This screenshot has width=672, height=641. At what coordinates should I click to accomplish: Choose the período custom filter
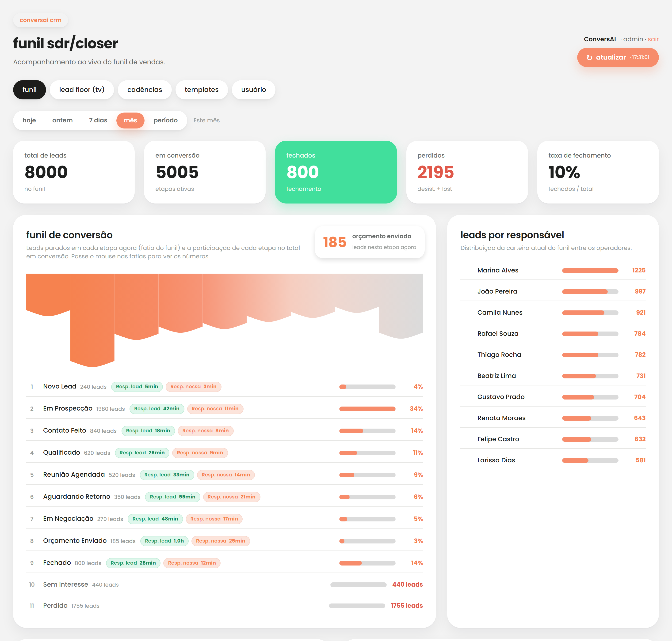pyautogui.click(x=165, y=120)
